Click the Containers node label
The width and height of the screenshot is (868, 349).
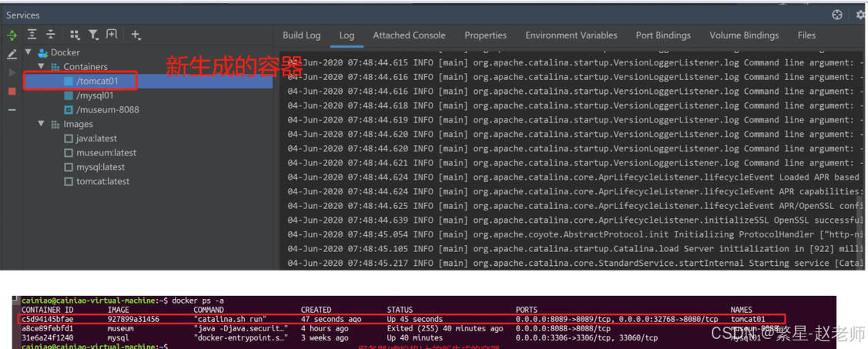coord(85,66)
